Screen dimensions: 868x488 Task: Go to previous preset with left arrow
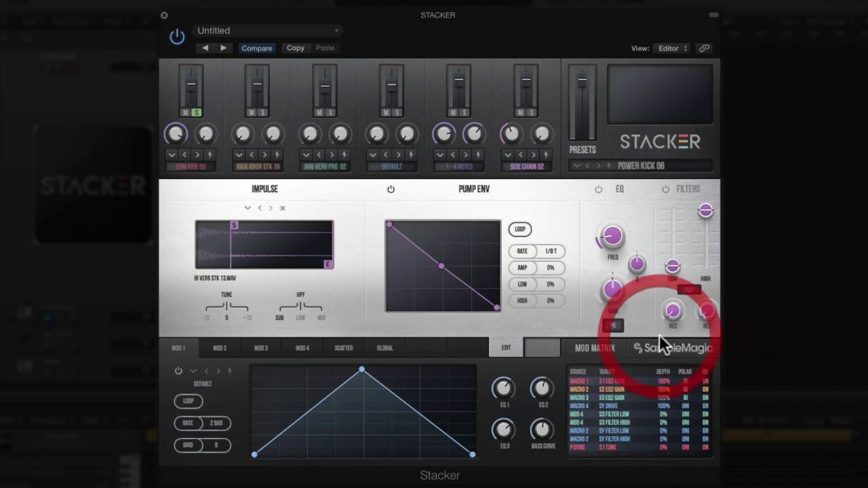click(x=205, y=48)
